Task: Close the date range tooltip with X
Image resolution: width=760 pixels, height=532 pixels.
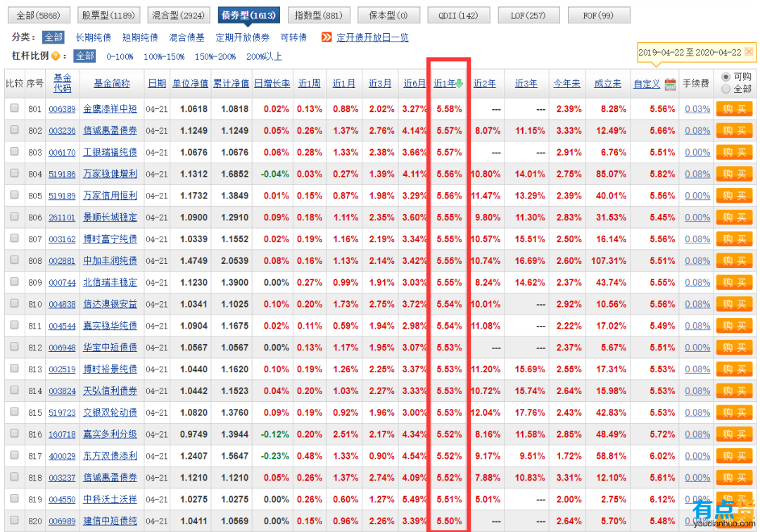Action: coord(749,51)
